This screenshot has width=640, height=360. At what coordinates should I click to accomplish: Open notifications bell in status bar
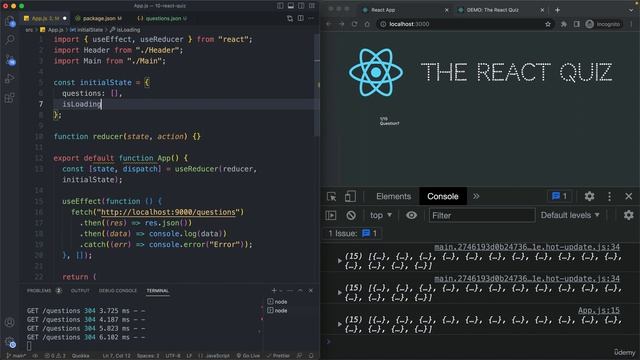click(311, 356)
